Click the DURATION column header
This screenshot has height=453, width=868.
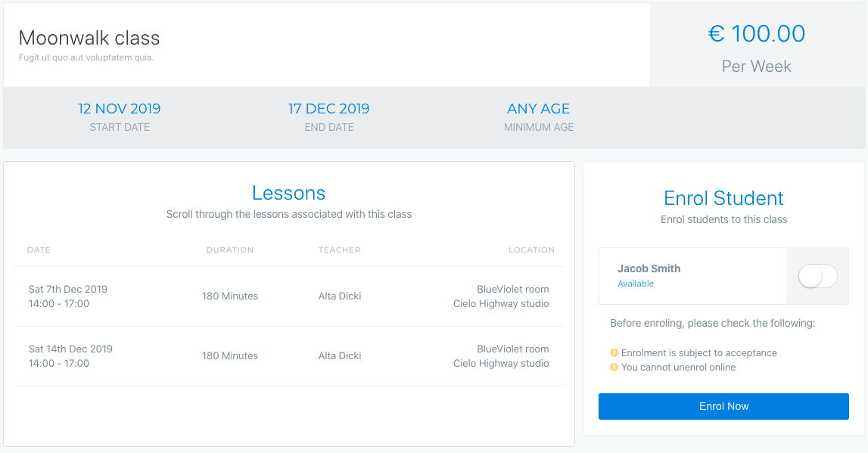click(x=230, y=250)
